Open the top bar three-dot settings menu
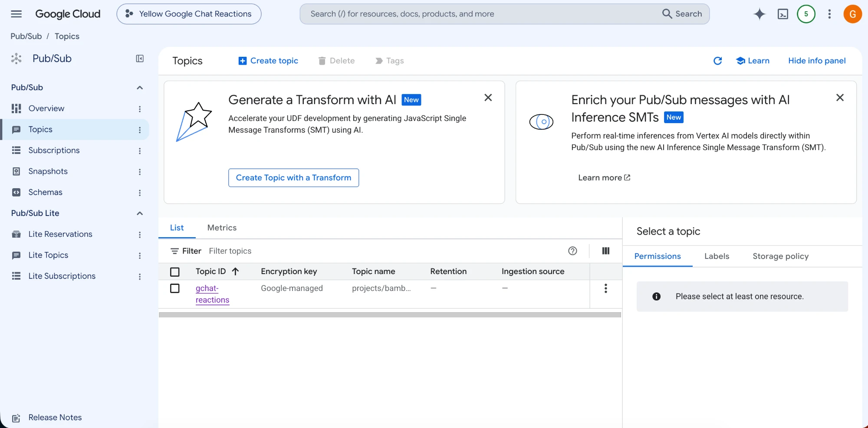The image size is (868, 428). coord(829,14)
